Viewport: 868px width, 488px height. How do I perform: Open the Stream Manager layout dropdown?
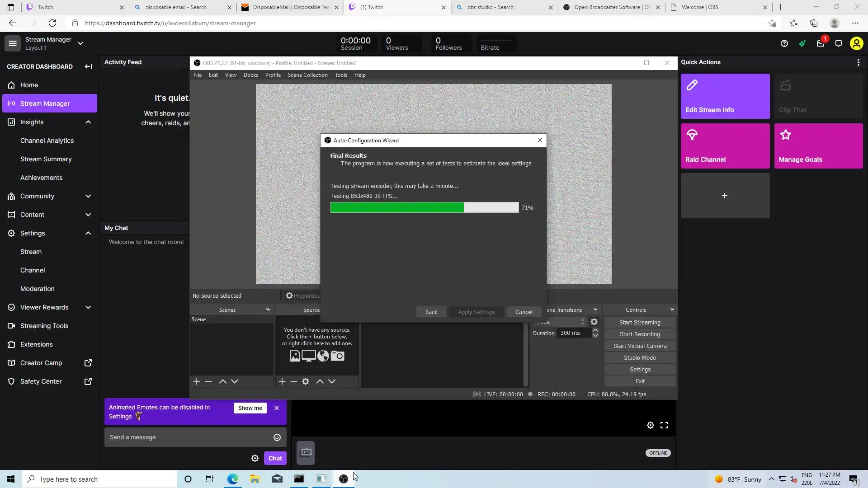coord(80,43)
